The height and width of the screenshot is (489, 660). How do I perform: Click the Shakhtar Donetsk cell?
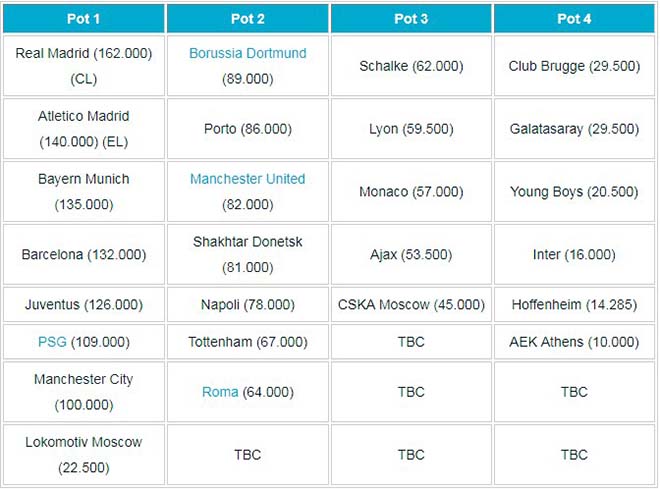click(x=247, y=255)
